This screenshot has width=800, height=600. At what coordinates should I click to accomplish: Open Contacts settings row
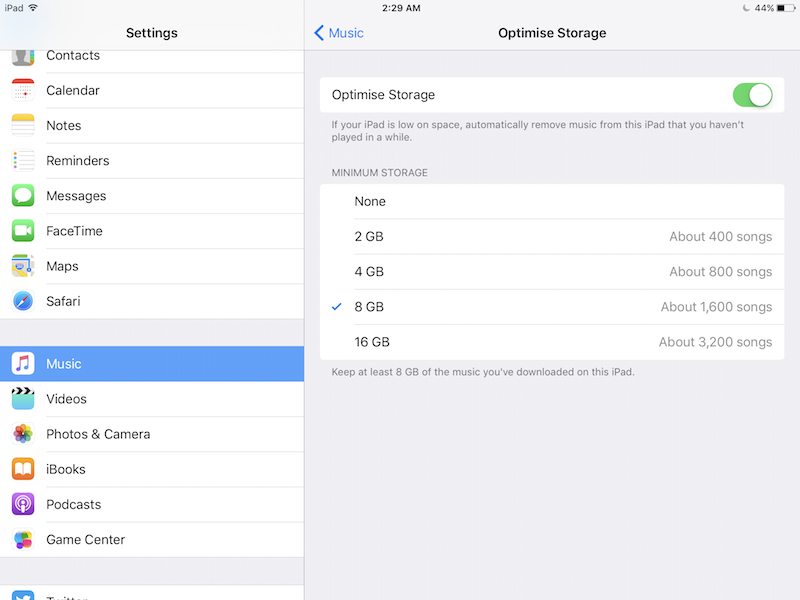(x=152, y=57)
